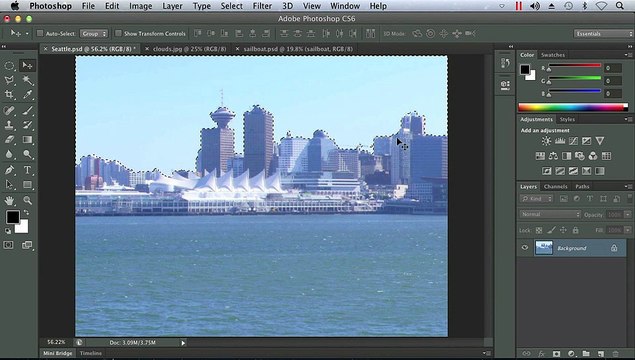Collapse the right panels double arrow
This screenshot has height=360, width=635.
pos(630,47)
